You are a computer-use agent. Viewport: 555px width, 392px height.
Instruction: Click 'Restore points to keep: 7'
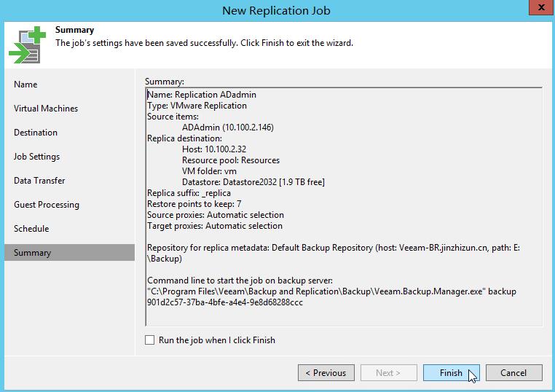coord(194,204)
